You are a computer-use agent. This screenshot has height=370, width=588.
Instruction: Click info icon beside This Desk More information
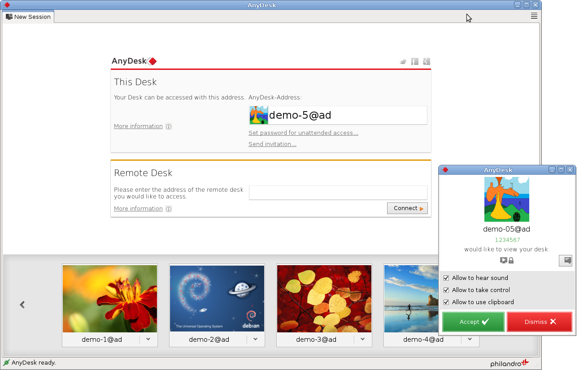point(169,127)
